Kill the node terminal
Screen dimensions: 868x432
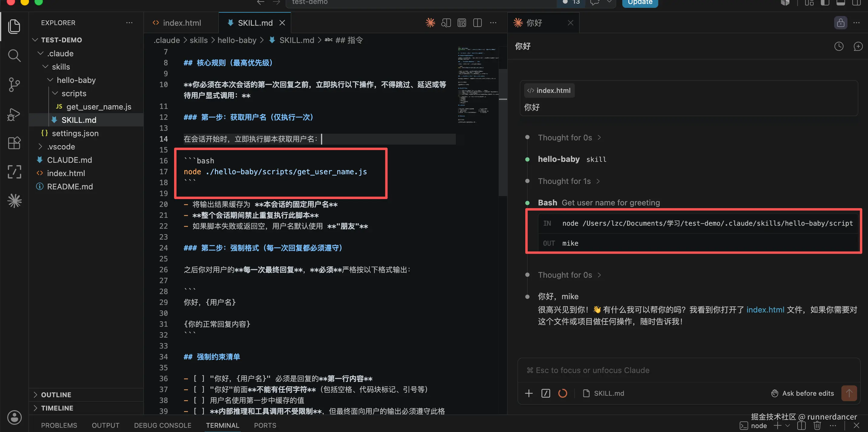(x=817, y=425)
